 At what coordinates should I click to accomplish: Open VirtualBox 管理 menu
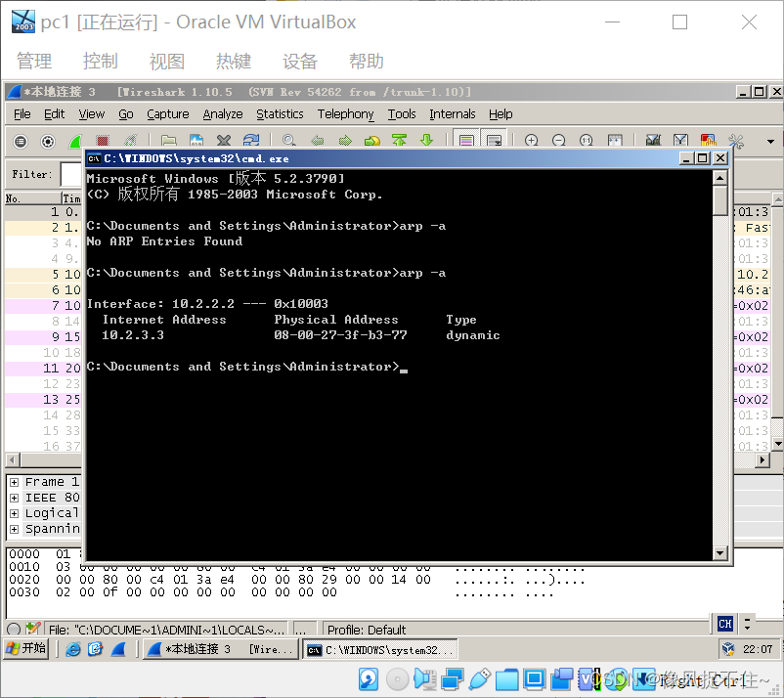(x=34, y=62)
